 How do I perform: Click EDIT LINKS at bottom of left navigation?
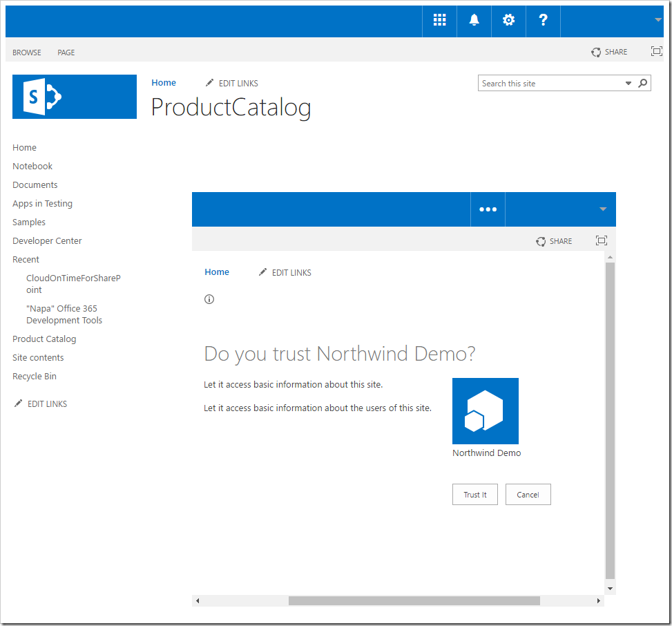[47, 404]
